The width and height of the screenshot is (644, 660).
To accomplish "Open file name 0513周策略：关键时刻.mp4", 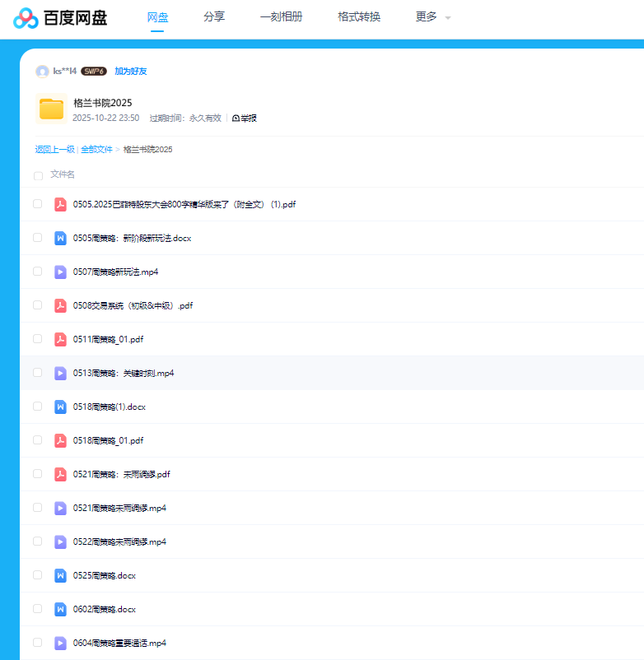I will pos(124,373).
